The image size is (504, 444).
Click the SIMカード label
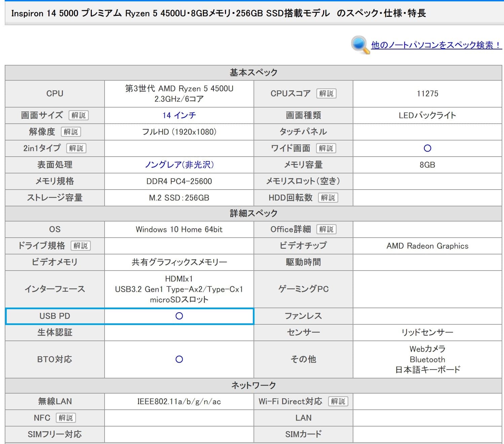pyautogui.click(x=303, y=434)
